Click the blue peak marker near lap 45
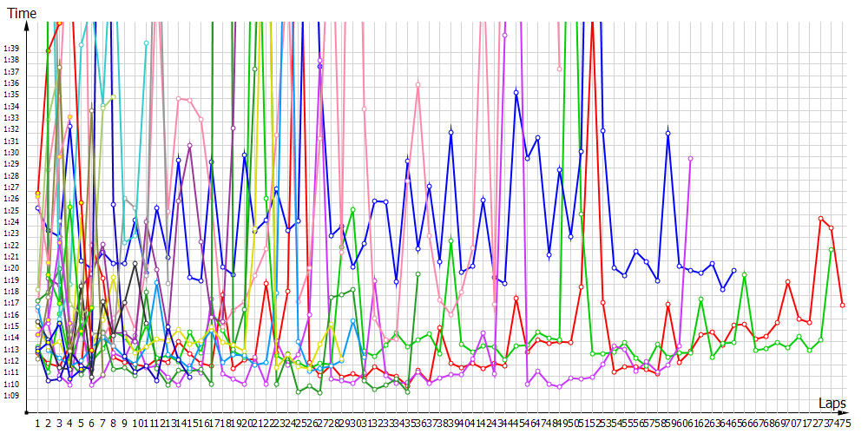 [x=516, y=92]
